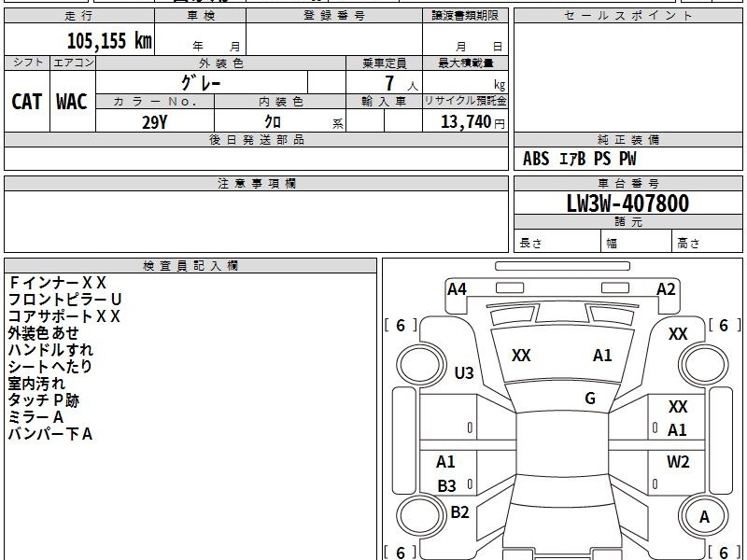Select the CAT shift value
Viewport: 747px width, 560px height.
[27, 102]
